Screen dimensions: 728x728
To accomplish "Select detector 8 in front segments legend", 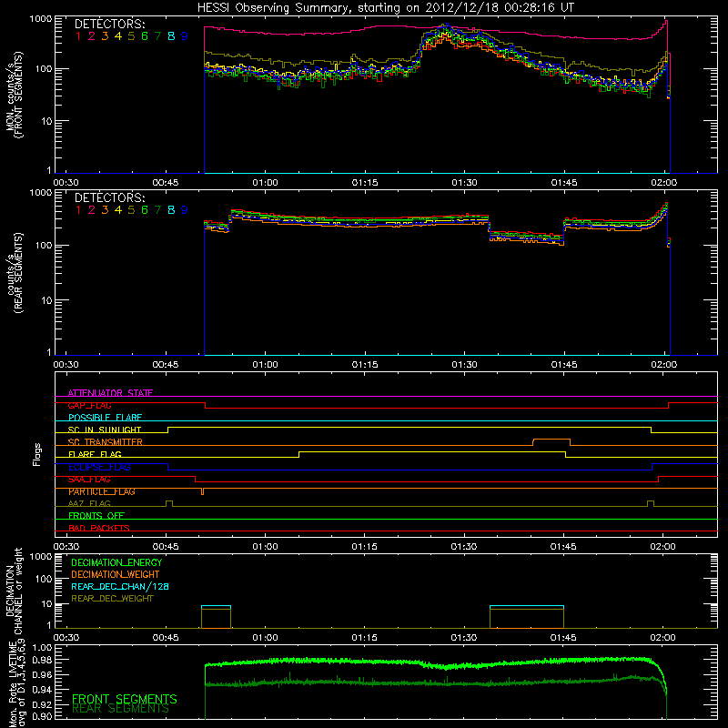I will click(x=171, y=35).
